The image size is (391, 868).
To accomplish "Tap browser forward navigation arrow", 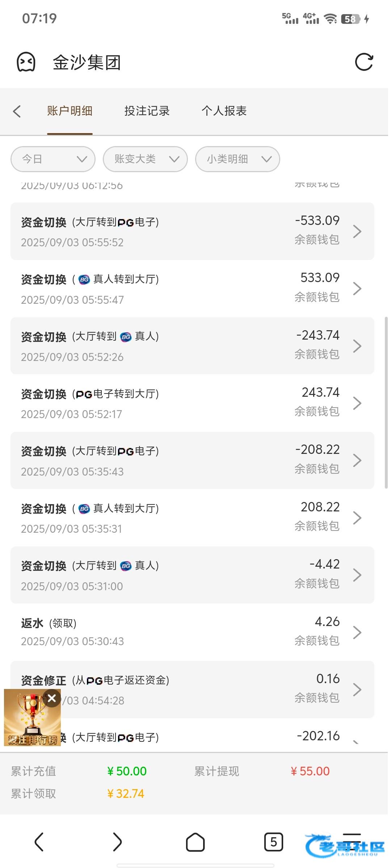I will point(117,842).
